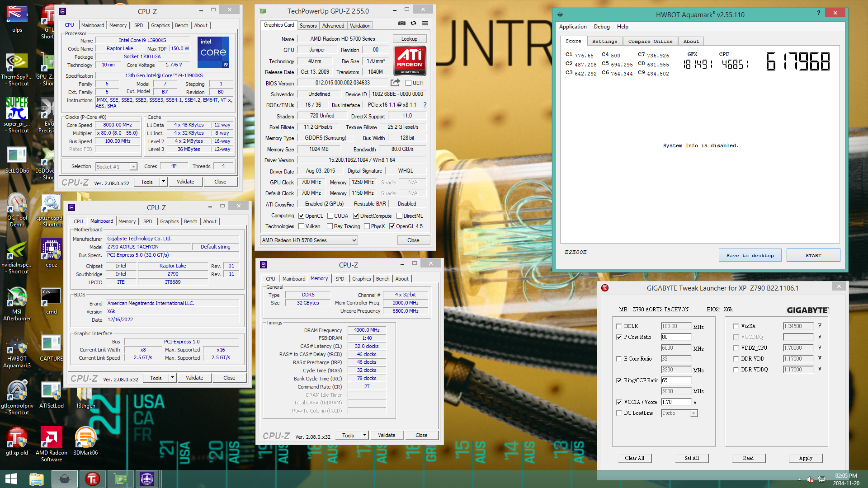
Task: Click the Lookup button in GPU-Z
Action: (409, 39)
